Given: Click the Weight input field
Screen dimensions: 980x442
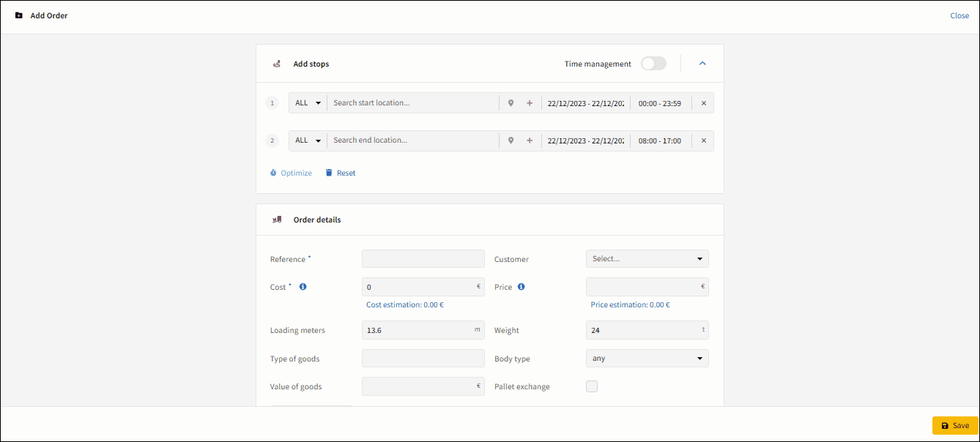Looking at the screenshot, I should (647, 330).
